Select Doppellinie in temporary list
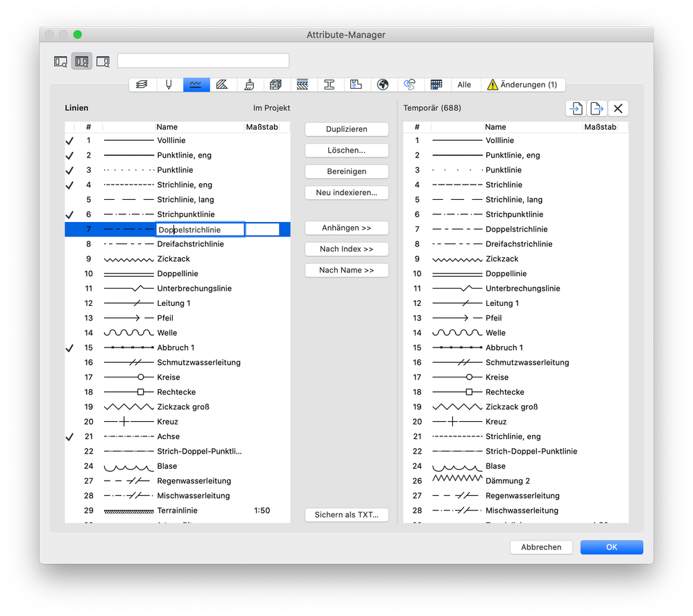This screenshot has height=616, width=693. click(516, 273)
